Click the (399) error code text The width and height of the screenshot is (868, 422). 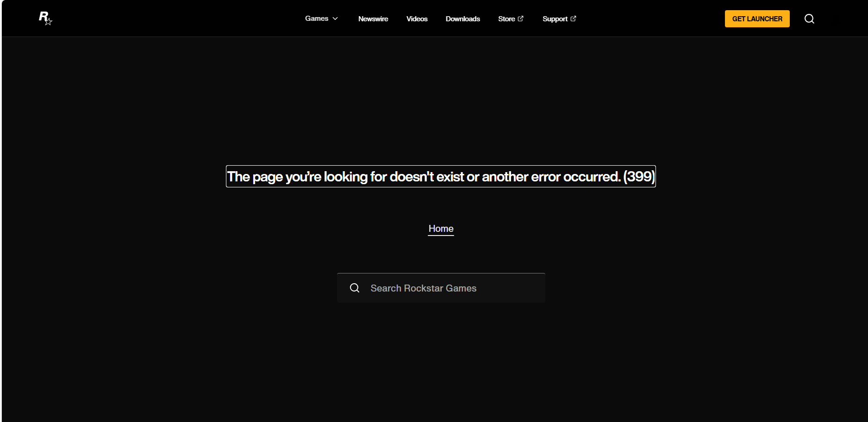point(639,177)
